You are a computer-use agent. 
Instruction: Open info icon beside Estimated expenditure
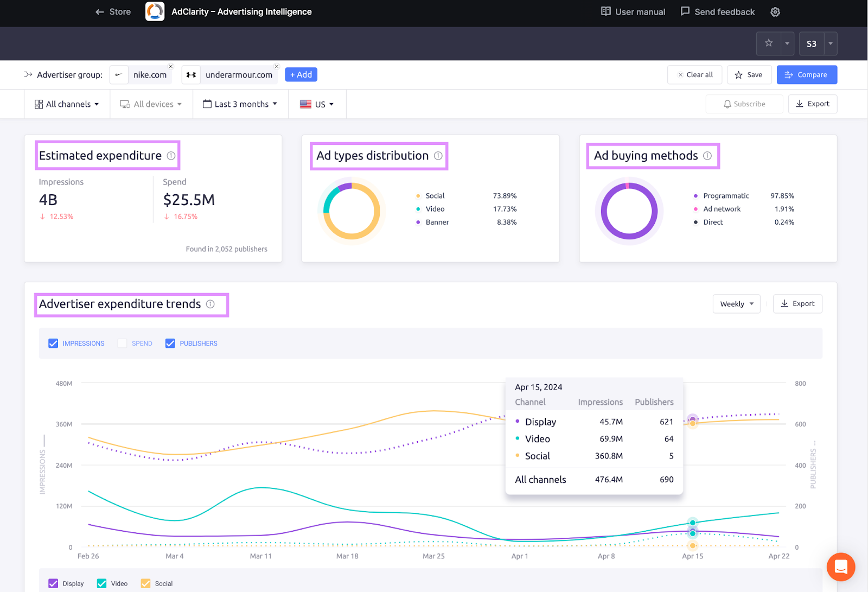tap(171, 156)
